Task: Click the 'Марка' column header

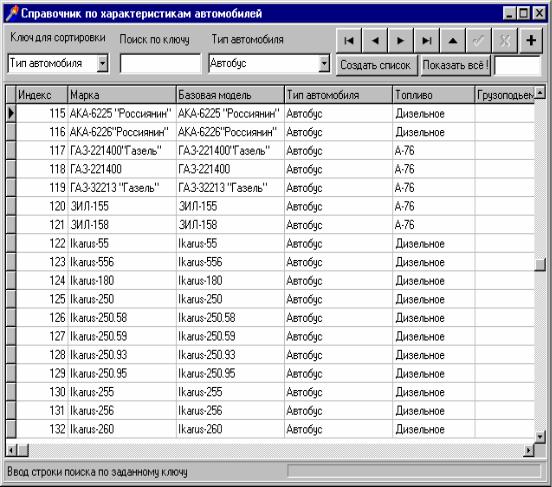Action: (x=121, y=95)
